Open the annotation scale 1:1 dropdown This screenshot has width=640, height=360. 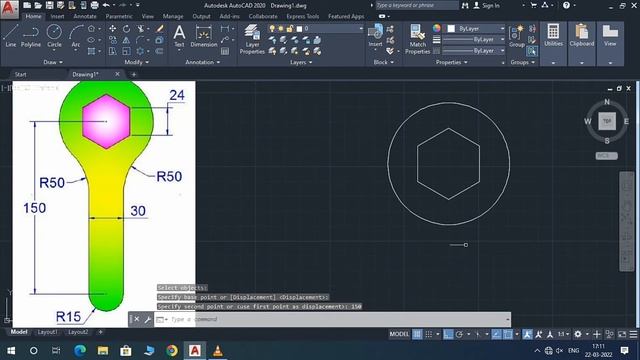(x=563, y=334)
